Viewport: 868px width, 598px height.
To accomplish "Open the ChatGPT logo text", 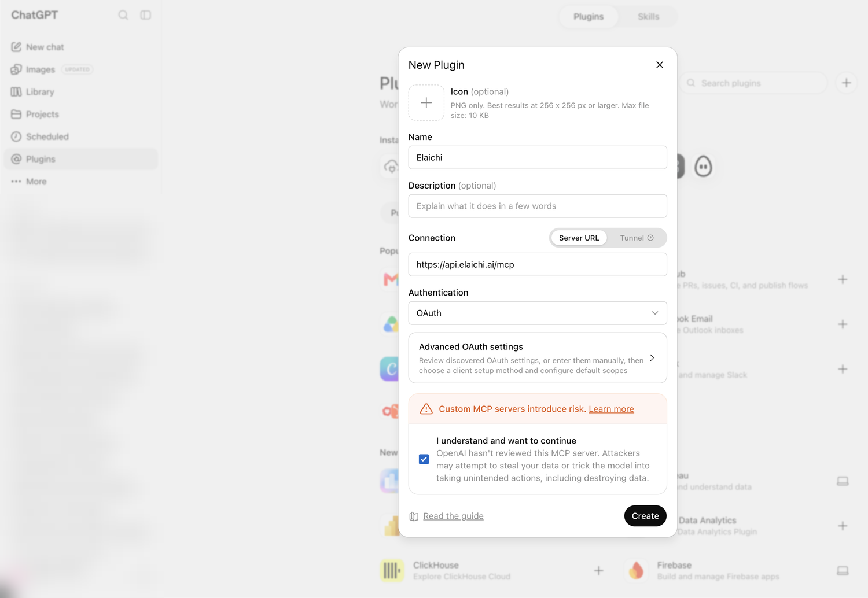I will (x=35, y=15).
